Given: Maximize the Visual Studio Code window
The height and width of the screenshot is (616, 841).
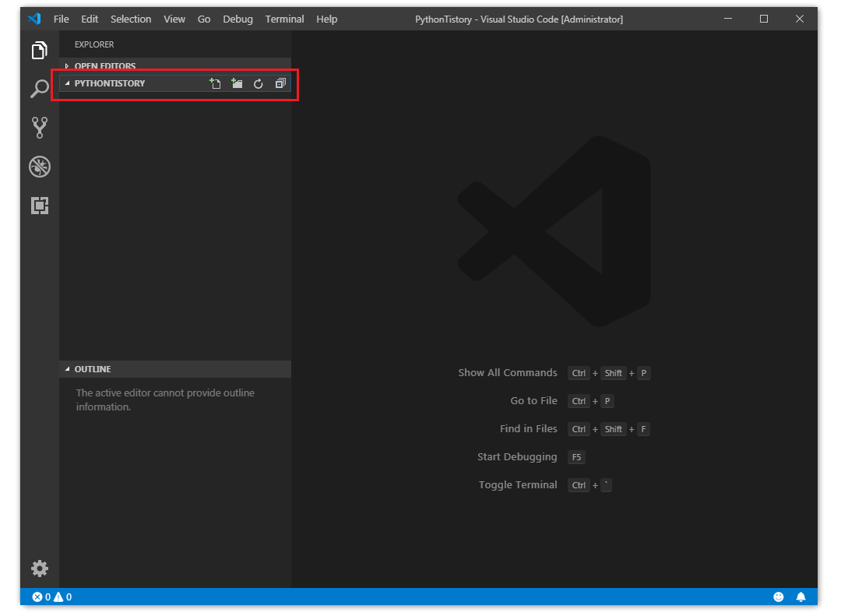Looking at the screenshot, I should click(x=764, y=19).
